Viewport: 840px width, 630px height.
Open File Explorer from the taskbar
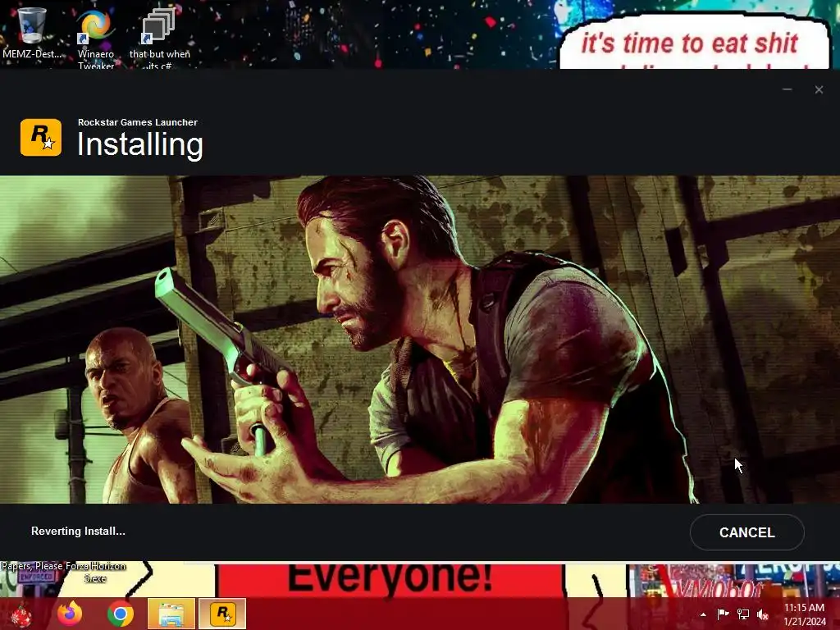[171, 614]
